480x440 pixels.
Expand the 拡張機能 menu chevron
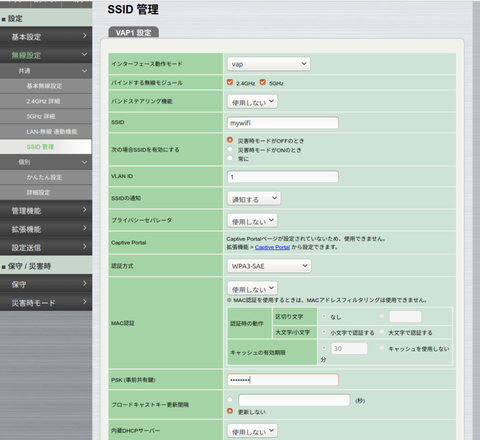coord(84,228)
